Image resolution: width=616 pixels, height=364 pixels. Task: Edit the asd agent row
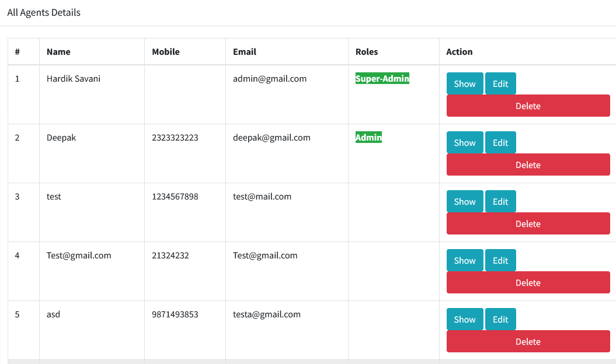click(x=500, y=319)
